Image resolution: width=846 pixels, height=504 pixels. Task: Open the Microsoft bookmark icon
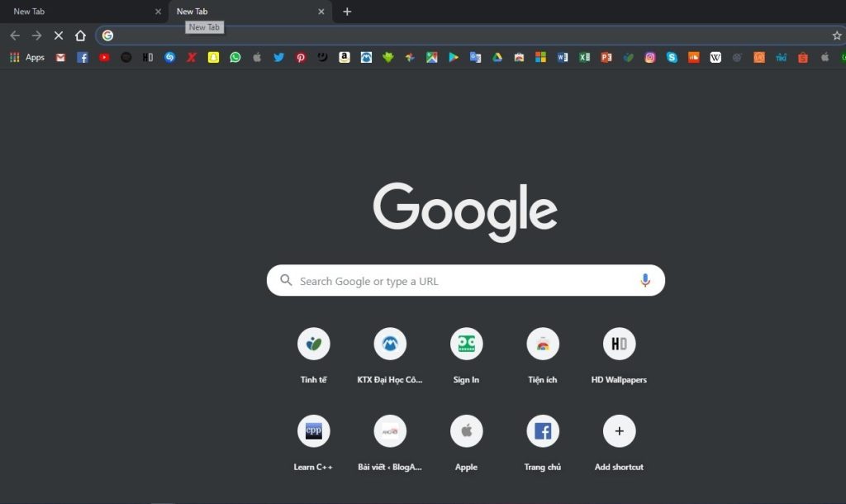point(540,57)
